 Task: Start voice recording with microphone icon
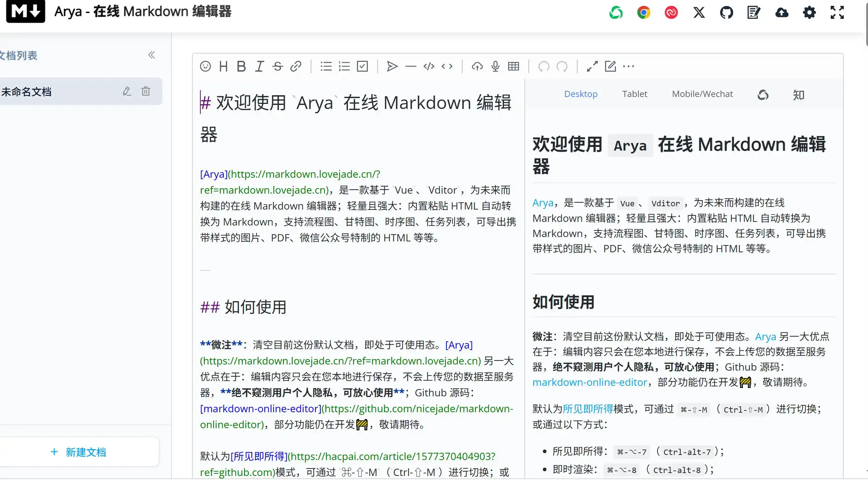(495, 66)
